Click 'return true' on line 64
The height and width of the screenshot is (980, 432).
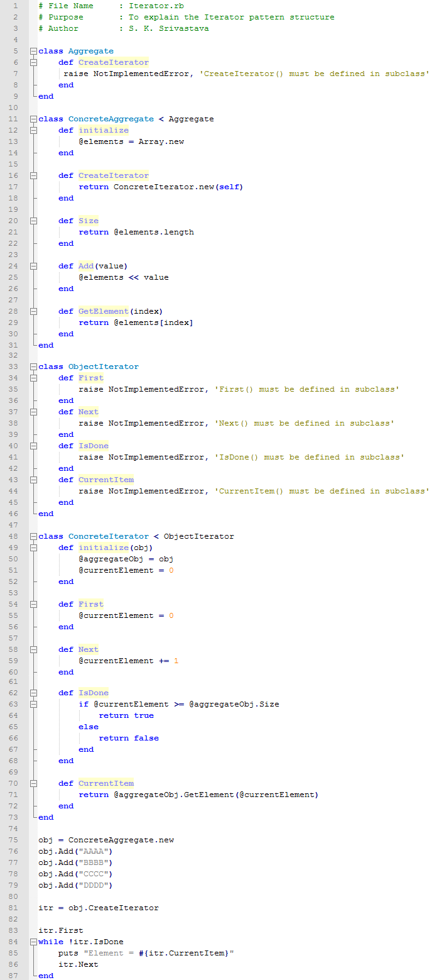(x=126, y=715)
